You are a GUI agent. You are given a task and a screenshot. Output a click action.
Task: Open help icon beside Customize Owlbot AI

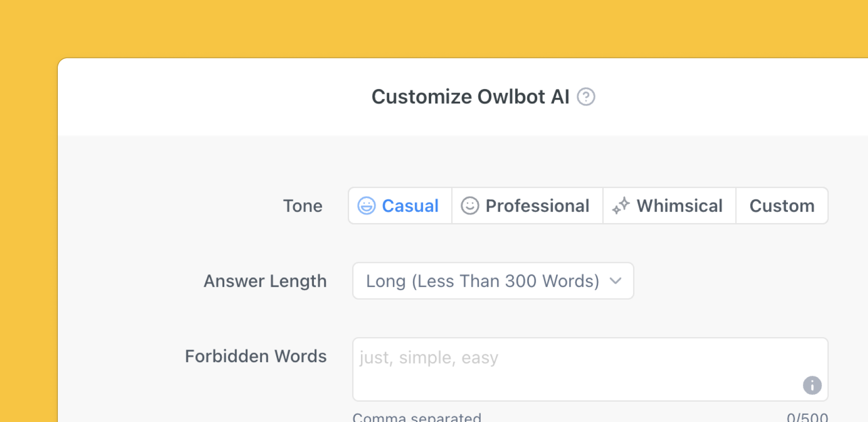[586, 97]
